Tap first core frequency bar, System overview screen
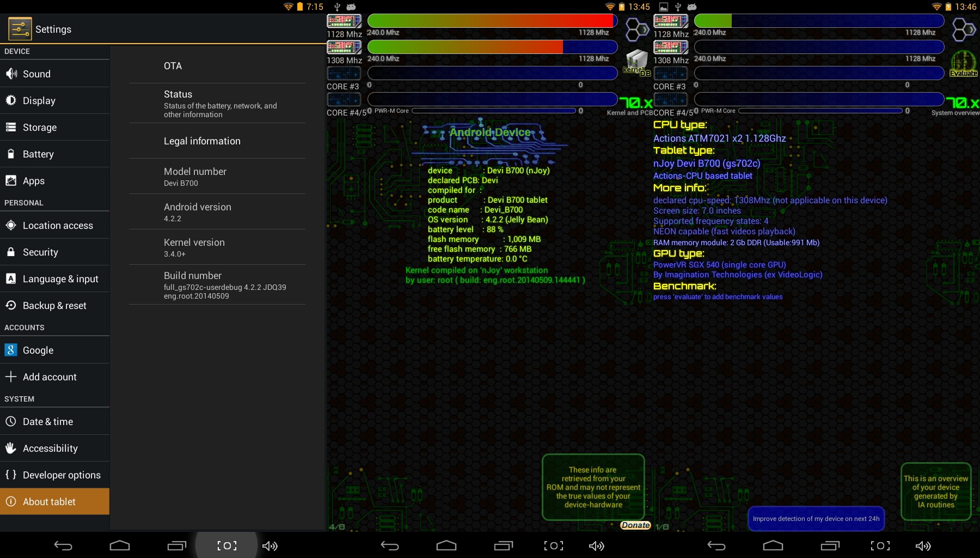 [x=819, y=21]
